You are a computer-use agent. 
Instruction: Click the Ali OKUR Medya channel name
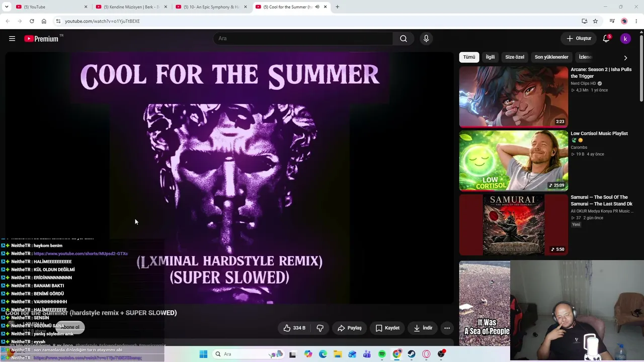tap(601, 211)
